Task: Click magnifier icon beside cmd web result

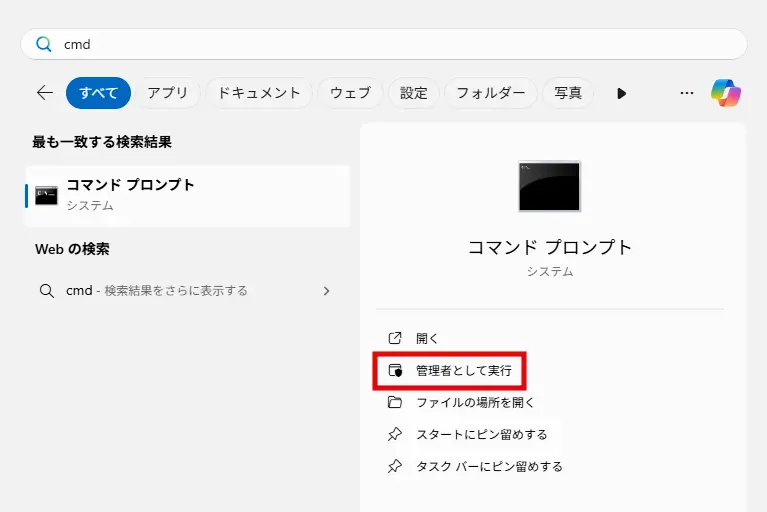Action: pyautogui.click(x=47, y=291)
